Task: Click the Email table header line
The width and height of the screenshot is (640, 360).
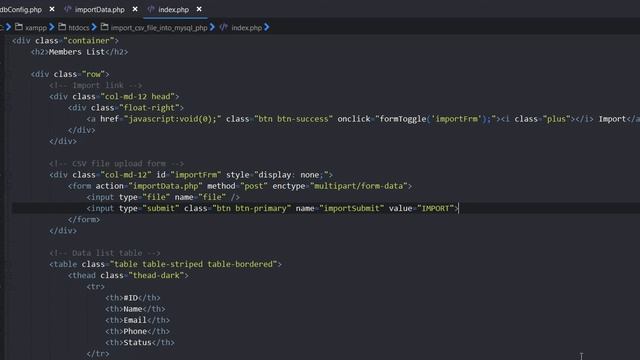Action: [x=138, y=320]
